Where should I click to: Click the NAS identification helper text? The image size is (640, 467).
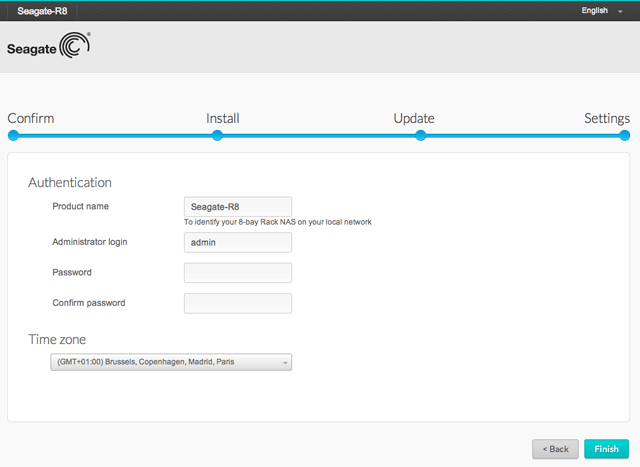click(x=278, y=222)
